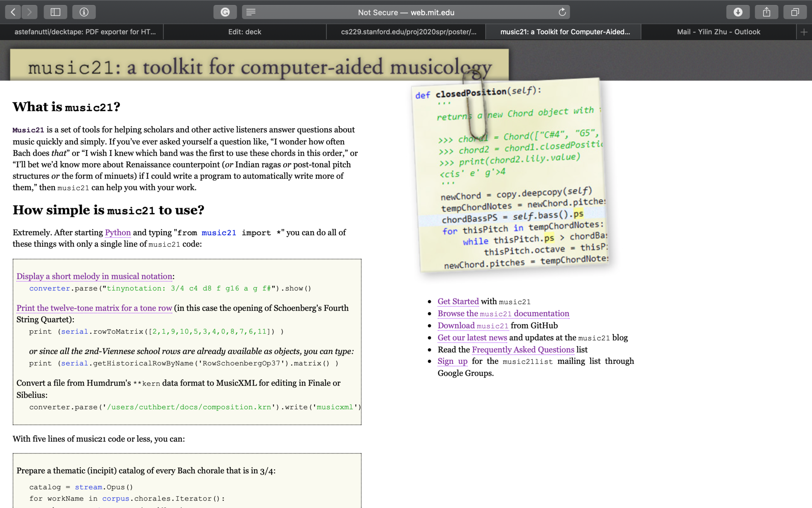Open Download music21 link

(x=473, y=325)
